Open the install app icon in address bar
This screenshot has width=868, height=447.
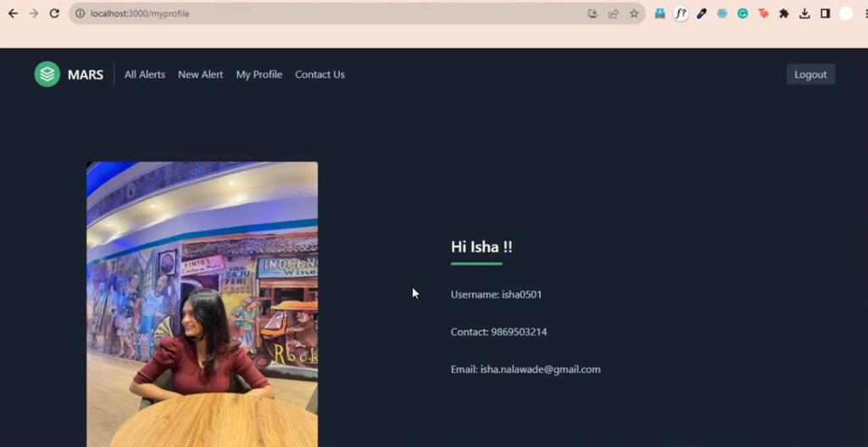[x=593, y=14]
